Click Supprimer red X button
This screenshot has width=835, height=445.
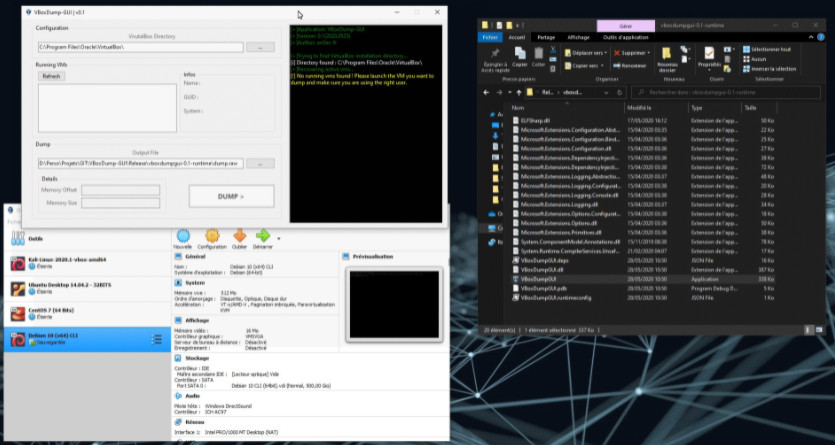coord(632,53)
